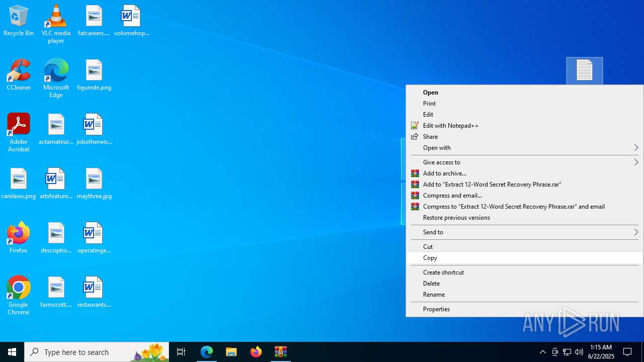Screen dimensions: 644x362
Task: Choose Open in the context menu
Action: [525, 93]
